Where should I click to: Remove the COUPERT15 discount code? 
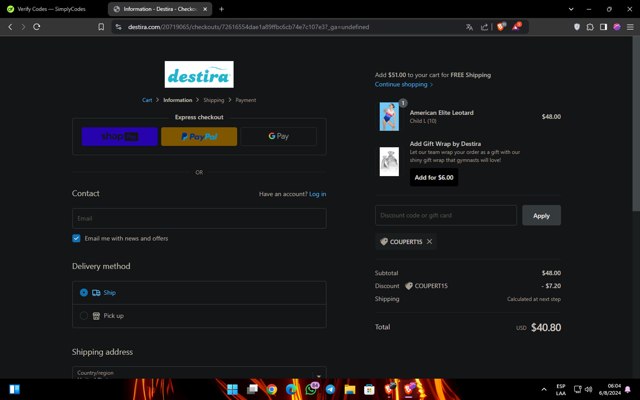pos(429,242)
